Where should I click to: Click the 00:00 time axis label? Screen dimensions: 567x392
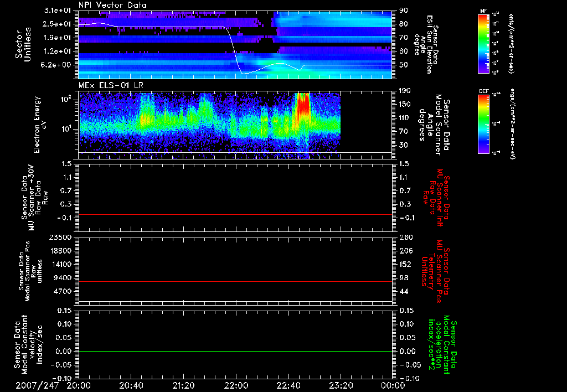pos(393,385)
